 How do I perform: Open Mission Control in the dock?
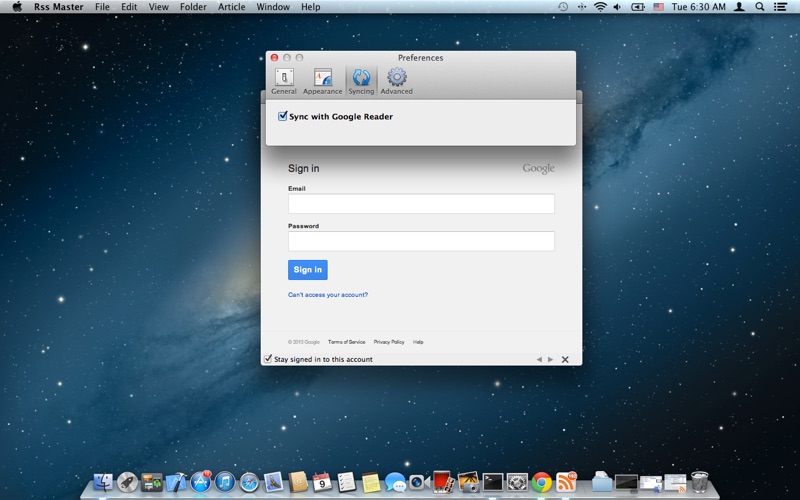[152, 482]
